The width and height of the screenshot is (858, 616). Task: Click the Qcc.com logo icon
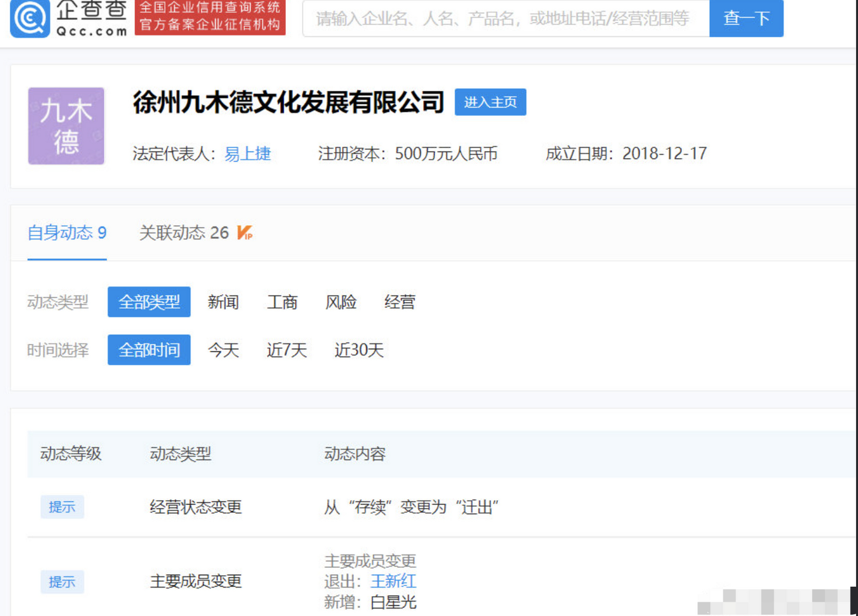click(30, 18)
